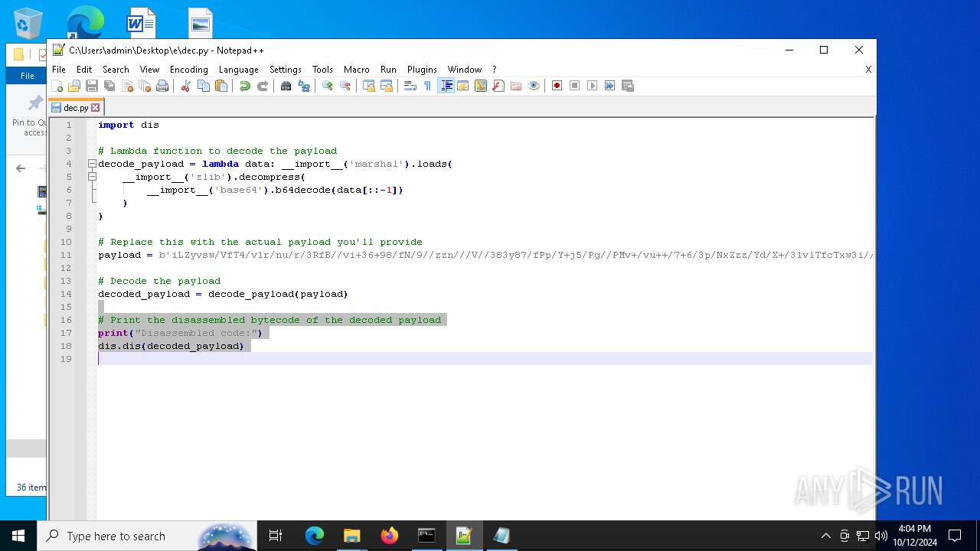Toggle Show All Characters pilcrow button
980x551 pixels.
coord(428,86)
